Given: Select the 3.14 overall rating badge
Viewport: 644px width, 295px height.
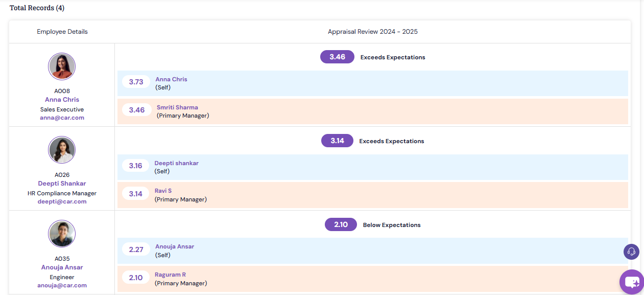Looking at the screenshot, I should point(337,141).
